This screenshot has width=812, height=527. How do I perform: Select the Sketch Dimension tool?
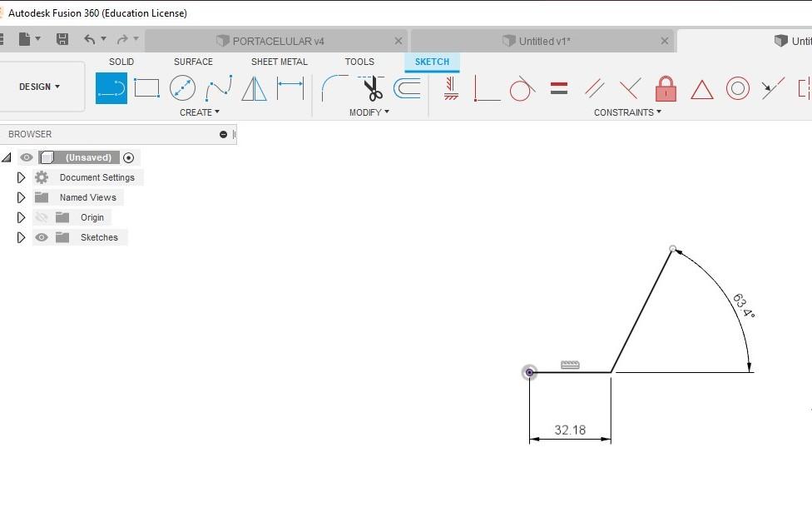(x=290, y=88)
